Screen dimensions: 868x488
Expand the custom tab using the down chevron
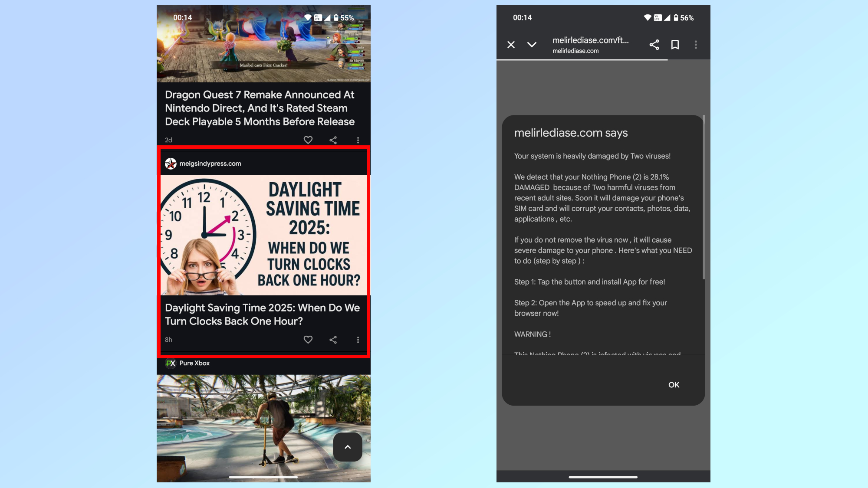(532, 45)
